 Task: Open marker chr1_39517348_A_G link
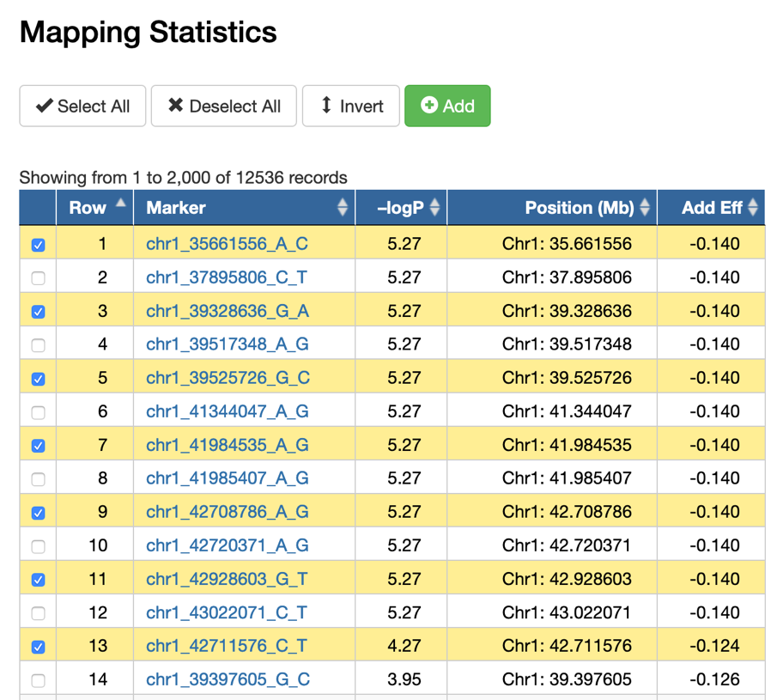point(227,344)
